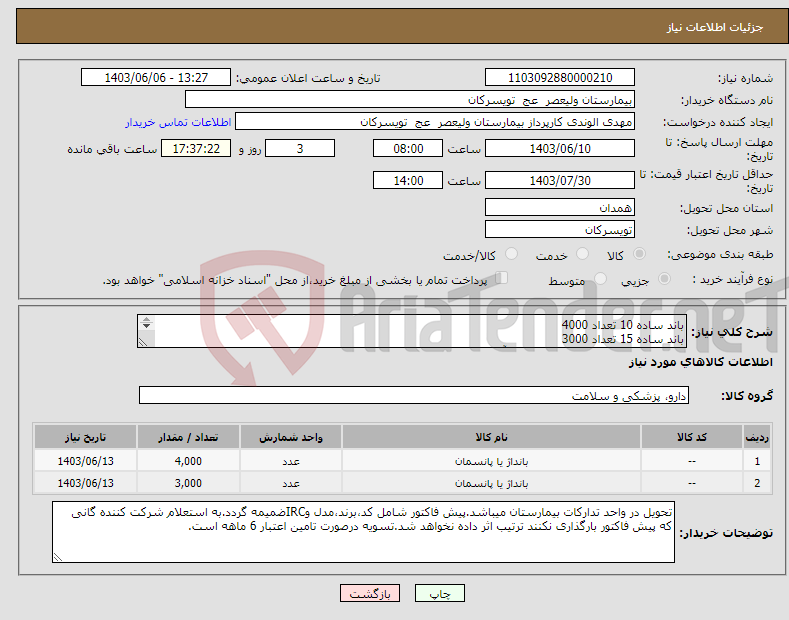Viewport: 789px width, 620px height.
Task: Click the announcement date-time field 1403/06/06
Action: [x=156, y=78]
